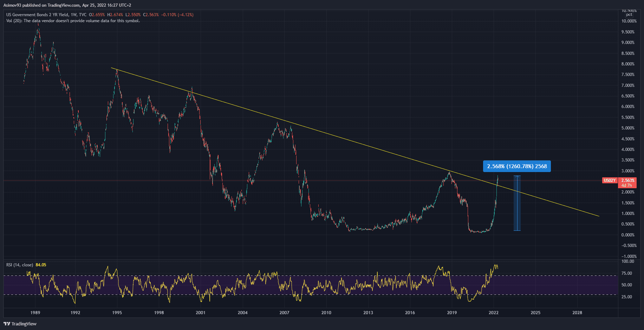This screenshot has width=644, height=330.
Task: Click the TradingView logo icon
Action: (x=7, y=324)
